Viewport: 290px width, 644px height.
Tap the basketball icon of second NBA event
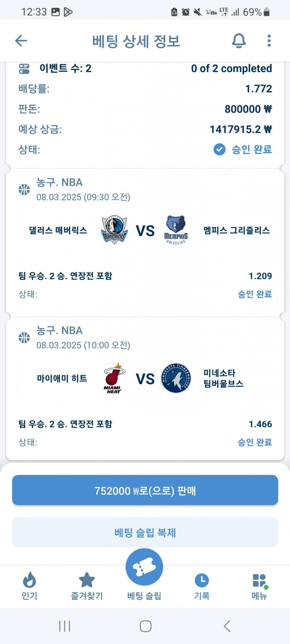[x=24, y=338]
